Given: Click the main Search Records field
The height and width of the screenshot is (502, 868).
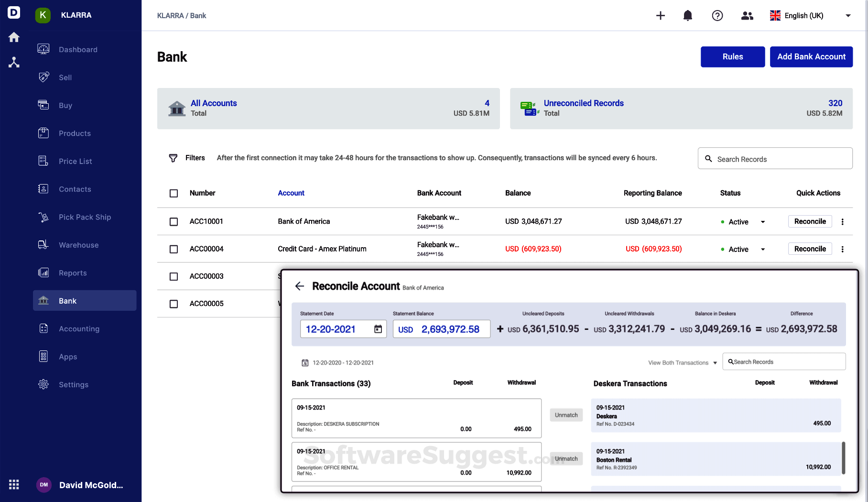Looking at the screenshot, I should pyautogui.click(x=775, y=158).
